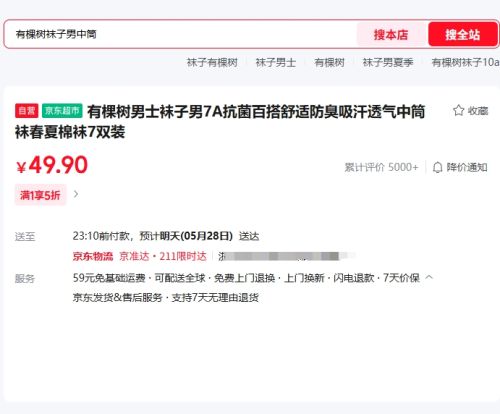Click the 京东物流 label
500x414 pixels.
(x=93, y=256)
